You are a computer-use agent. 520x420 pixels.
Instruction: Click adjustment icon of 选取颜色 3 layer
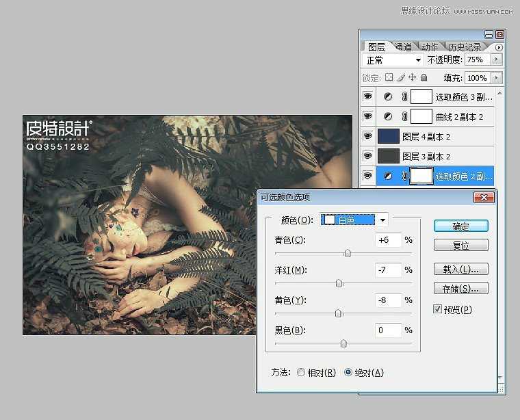coord(388,96)
